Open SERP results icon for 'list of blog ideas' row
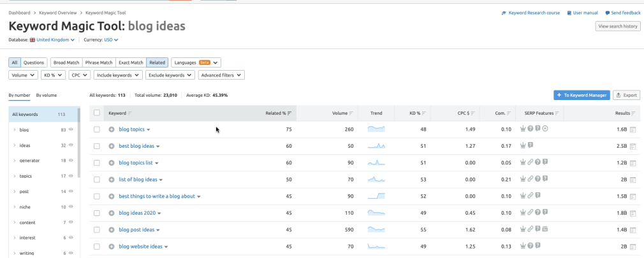 tap(633, 180)
